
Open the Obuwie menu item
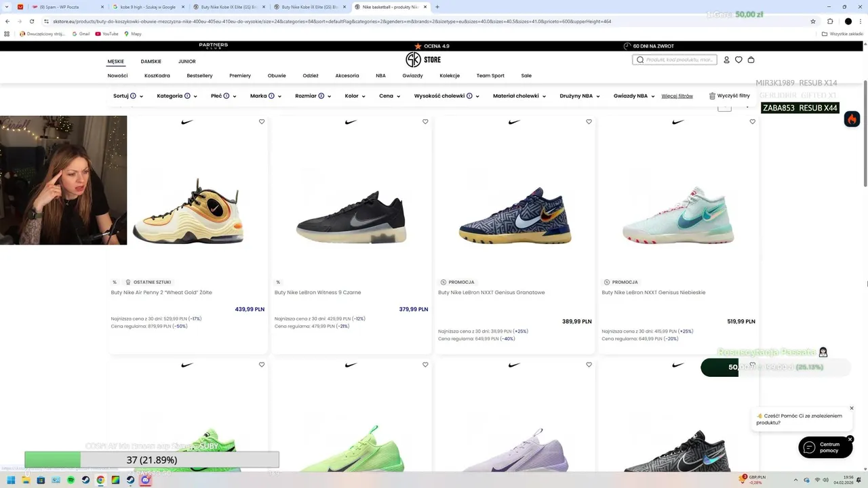click(x=277, y=76)
